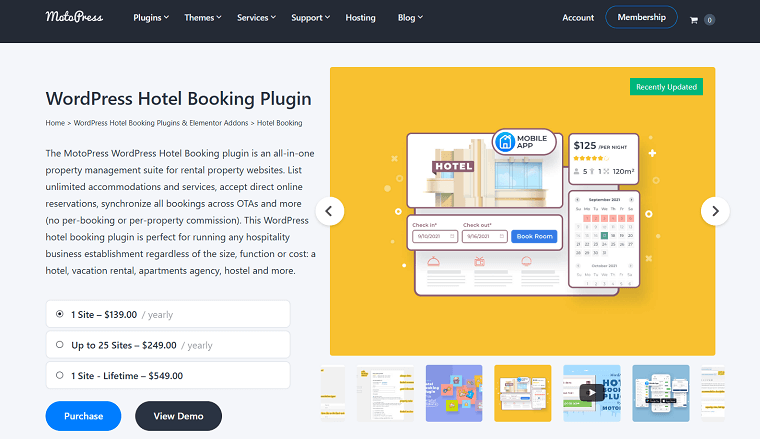
Task: Click the Hotel Booking breadcrumb text
Action: [280, 123]
